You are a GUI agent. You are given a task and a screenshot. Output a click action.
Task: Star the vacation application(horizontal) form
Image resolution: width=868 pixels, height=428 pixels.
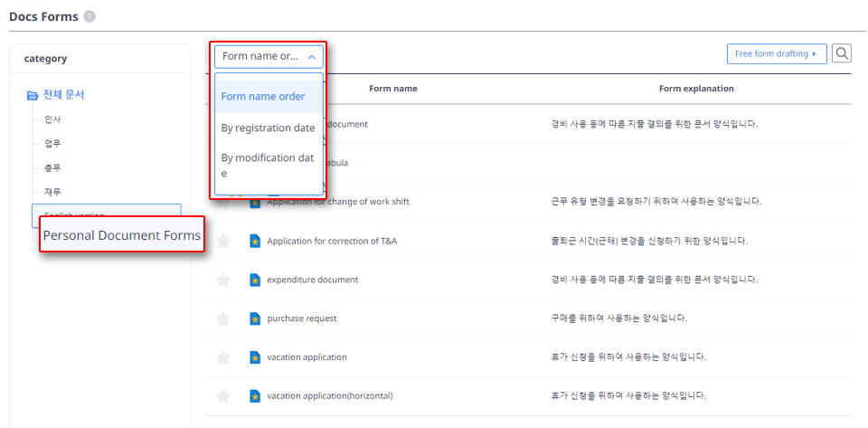point(223,396)
